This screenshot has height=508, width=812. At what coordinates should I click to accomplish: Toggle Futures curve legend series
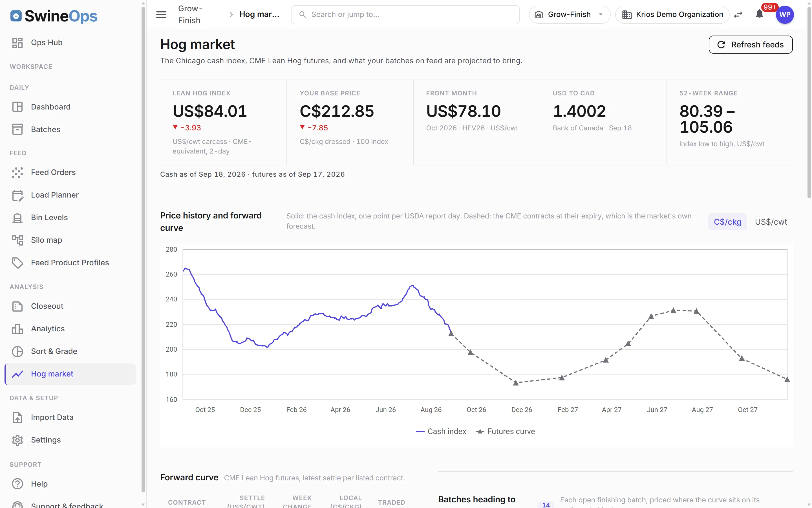click(x=505, y=432)
